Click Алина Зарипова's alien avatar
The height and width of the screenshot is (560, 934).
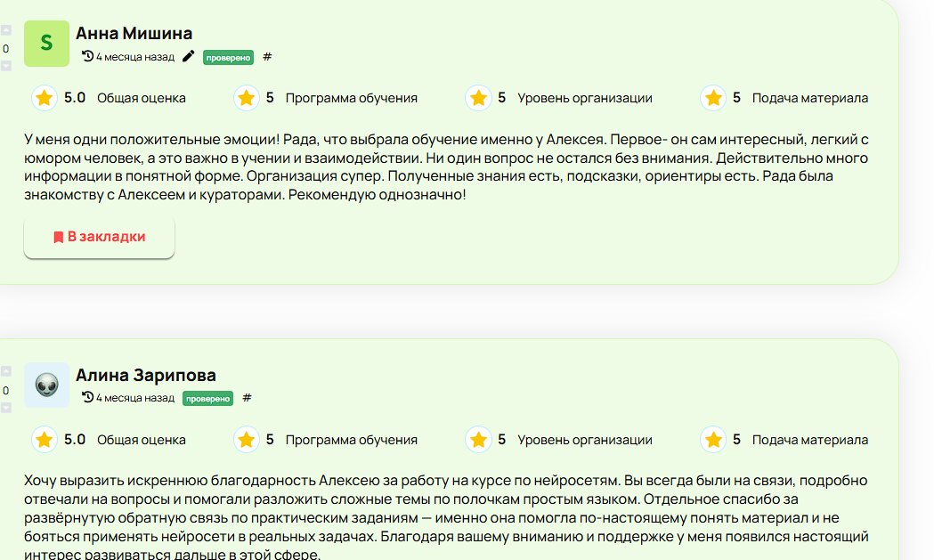tap(46, 385)
